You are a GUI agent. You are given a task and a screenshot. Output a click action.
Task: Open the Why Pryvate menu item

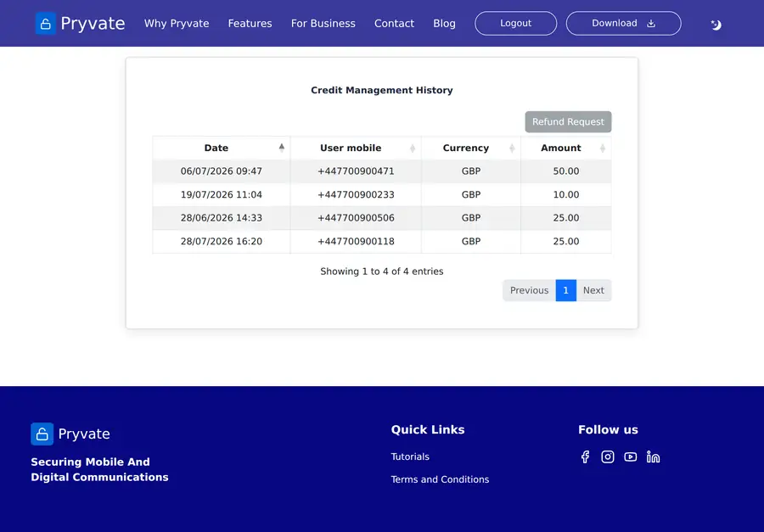[x=177, y=24]
